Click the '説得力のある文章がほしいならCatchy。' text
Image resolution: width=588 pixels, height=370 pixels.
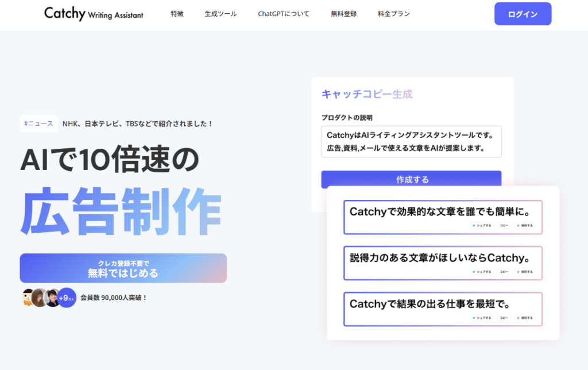coord(441,258)
